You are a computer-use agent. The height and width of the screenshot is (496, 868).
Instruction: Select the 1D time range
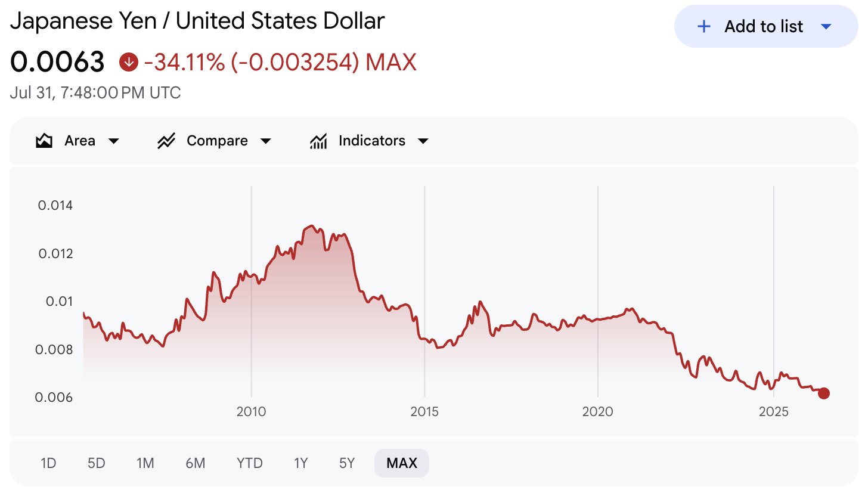coord(48,463)
